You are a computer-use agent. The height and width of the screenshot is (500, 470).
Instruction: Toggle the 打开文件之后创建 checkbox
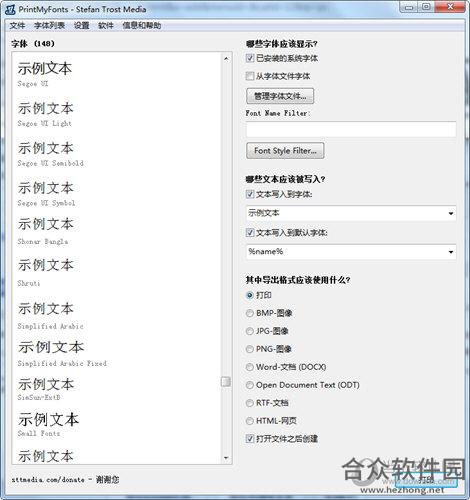coord(250,439)
